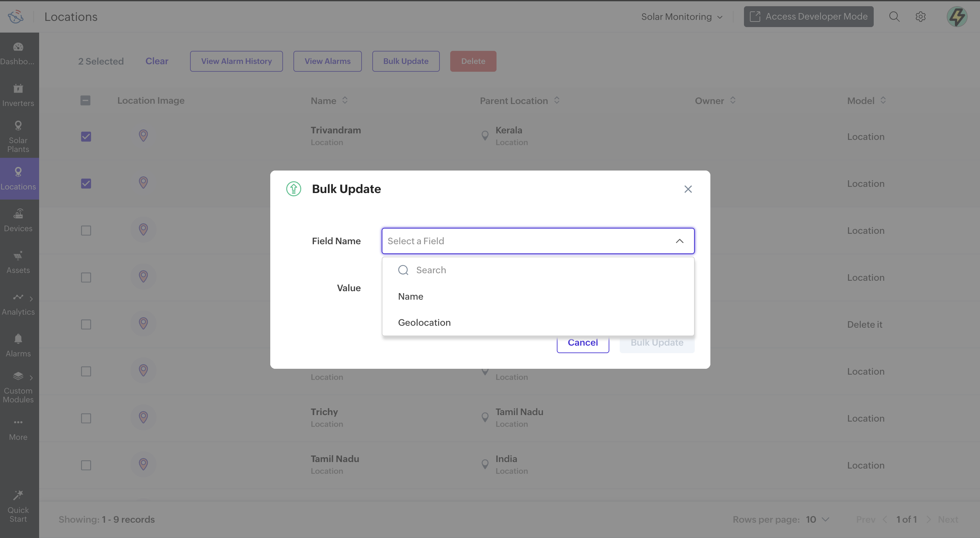Open the settings gear icon
The width and height of the screenshot is (980, 538).
[920, 17]
